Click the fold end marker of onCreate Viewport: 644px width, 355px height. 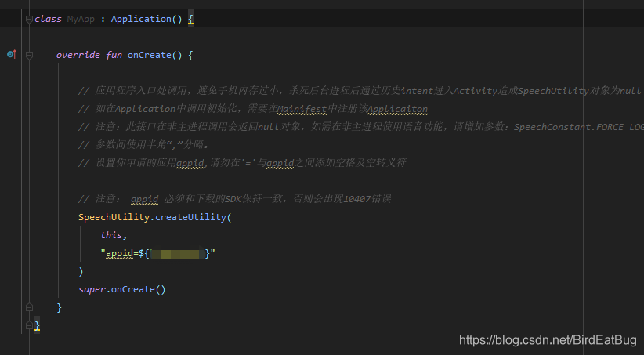click(29, 307)
